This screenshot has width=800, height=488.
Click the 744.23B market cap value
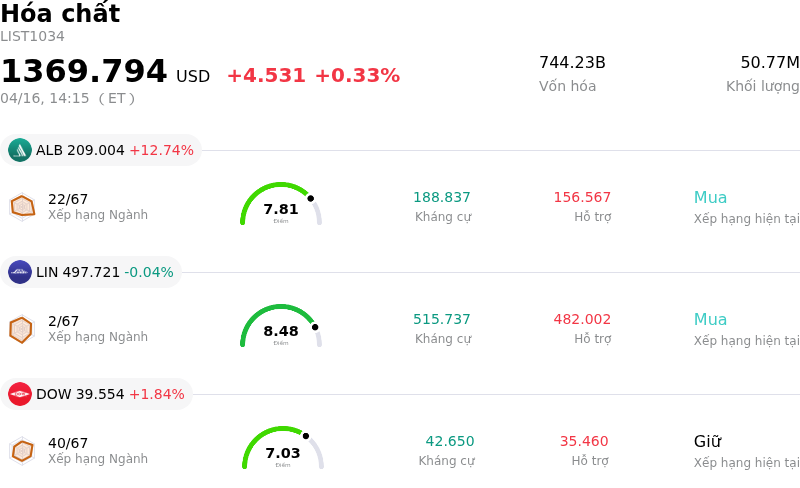[x=572, y=63]
